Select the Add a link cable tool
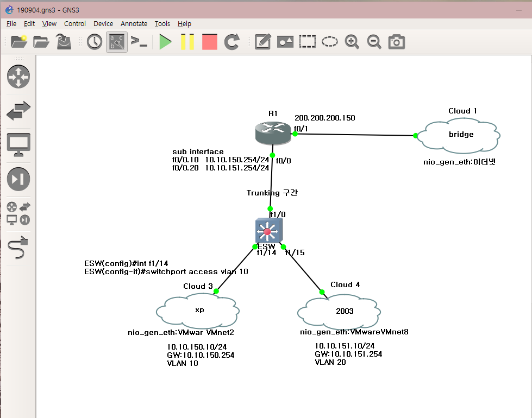532x418 pixels. click(17, 248)
